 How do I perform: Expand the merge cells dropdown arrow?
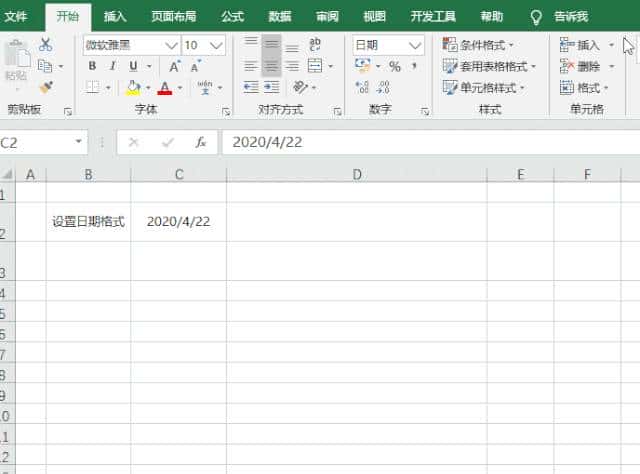(330, 66)
